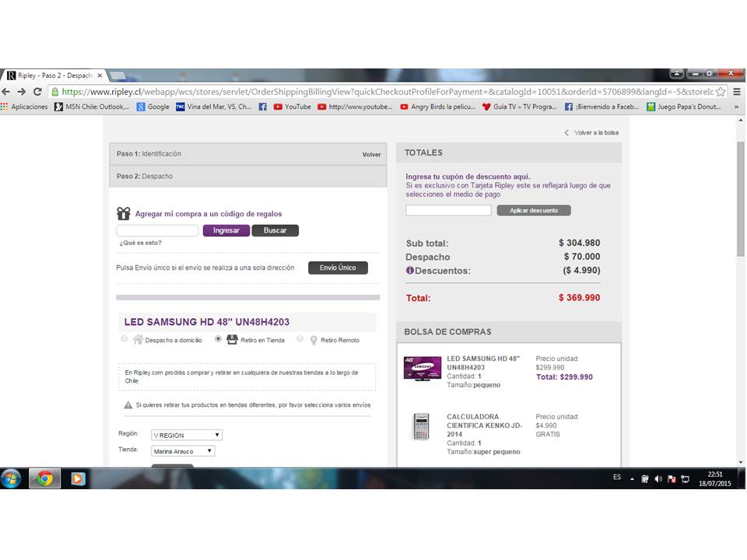Open Aplicaciones apps shortcut
This screenshot has width=747, height=560.
pos(24,107)
